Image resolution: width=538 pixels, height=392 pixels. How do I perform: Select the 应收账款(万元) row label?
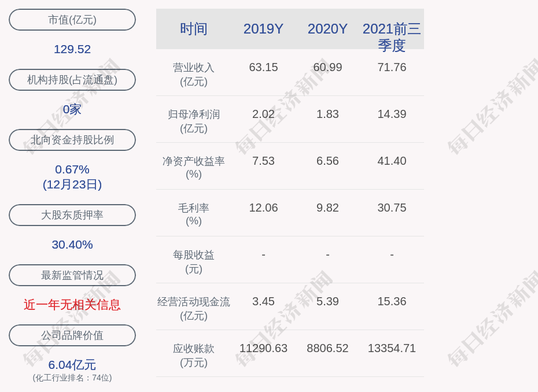(x=194, y=356)
